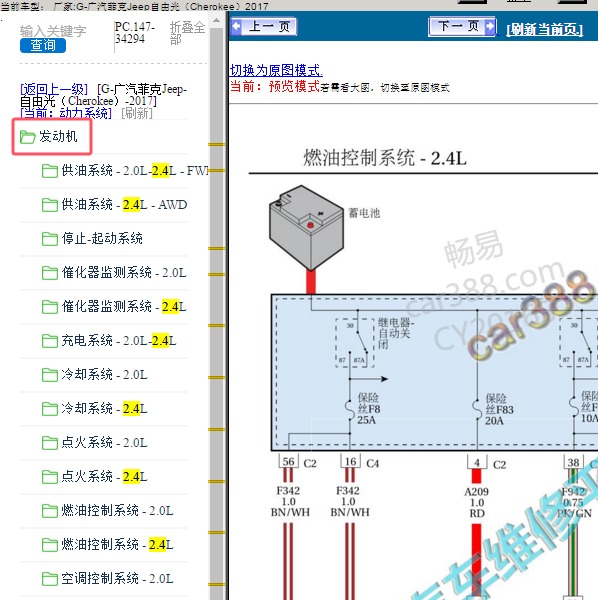Open folder icon for 催化器监测系统 2.0L
598x600 pixels.
pyautogui.click(x=50, y=273)
